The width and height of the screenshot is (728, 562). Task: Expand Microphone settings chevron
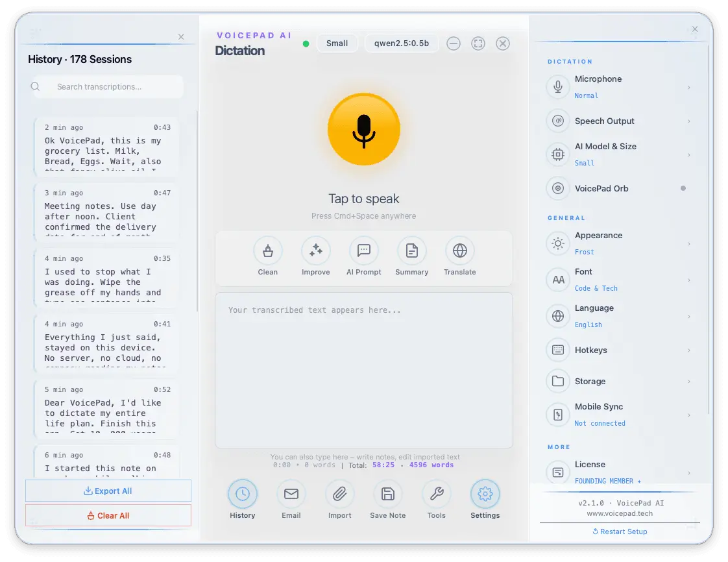coord(689,88)
